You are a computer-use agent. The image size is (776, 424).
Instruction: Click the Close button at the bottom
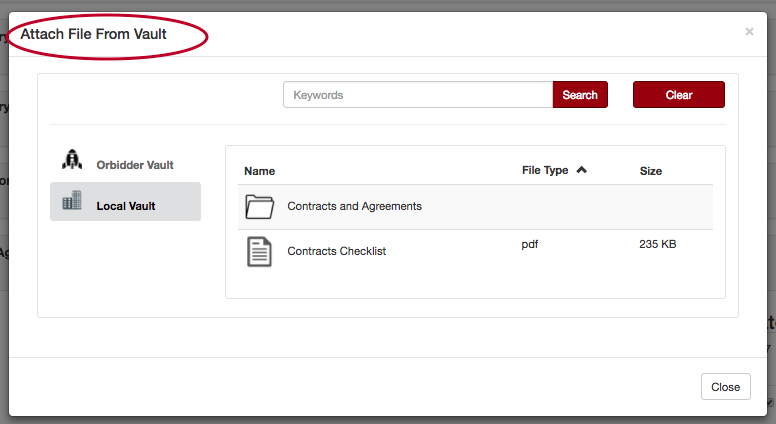726,386
